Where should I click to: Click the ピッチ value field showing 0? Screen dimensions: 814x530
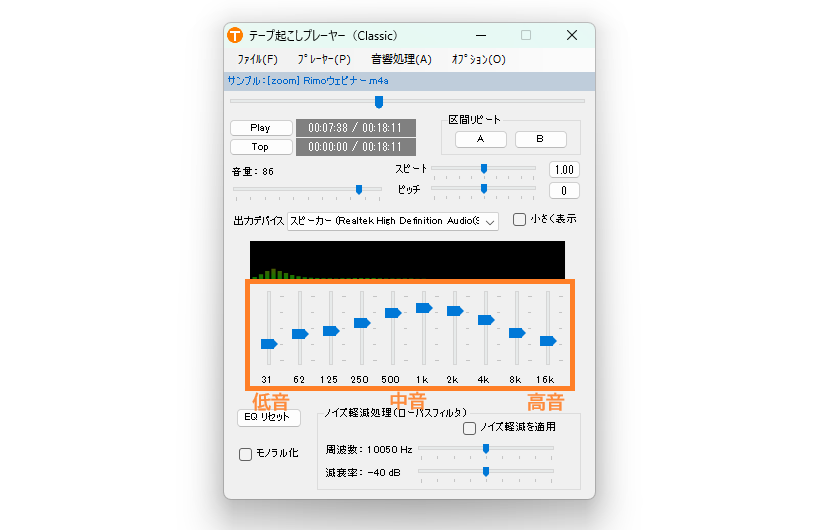tap(564, 191)
